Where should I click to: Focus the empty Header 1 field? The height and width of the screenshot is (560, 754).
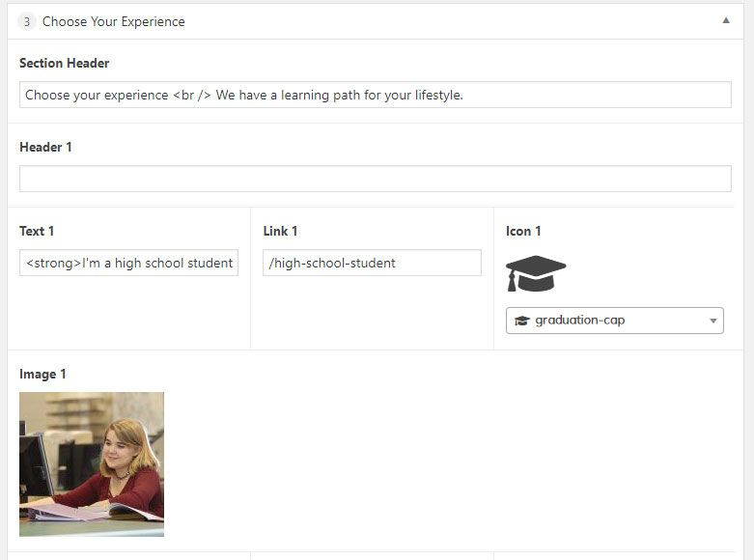pyautogui.click(x=376, y=179)
